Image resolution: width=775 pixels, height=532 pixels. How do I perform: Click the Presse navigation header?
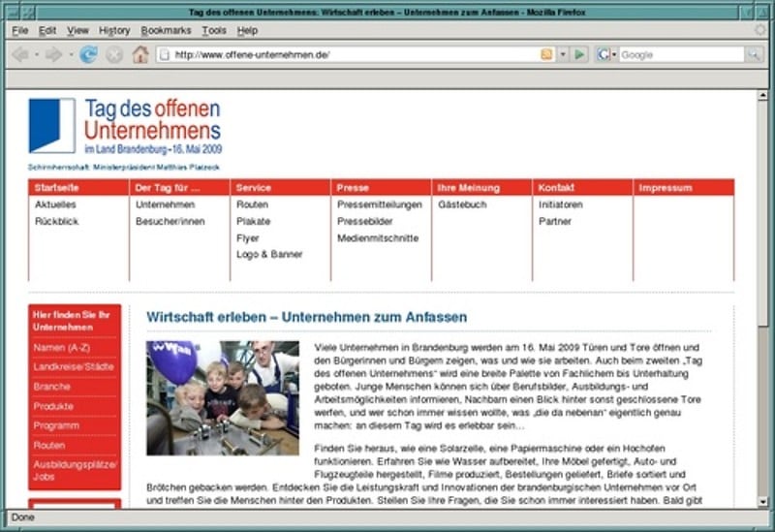click(x=381, y=188)
